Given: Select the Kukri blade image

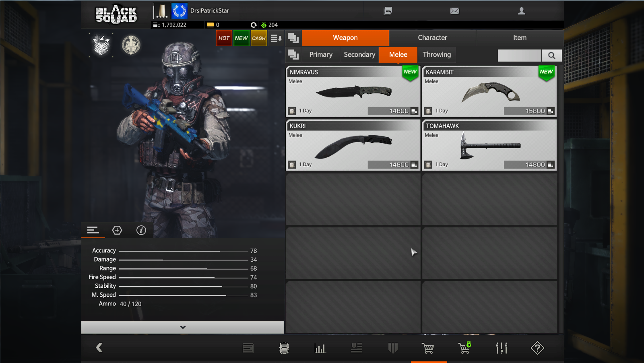Looking at the screenshot, I should (x=353, y=146).
